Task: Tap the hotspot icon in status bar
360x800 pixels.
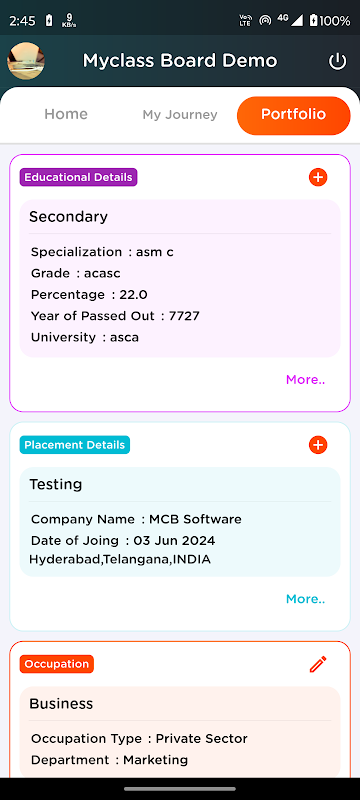Action: 265,20
